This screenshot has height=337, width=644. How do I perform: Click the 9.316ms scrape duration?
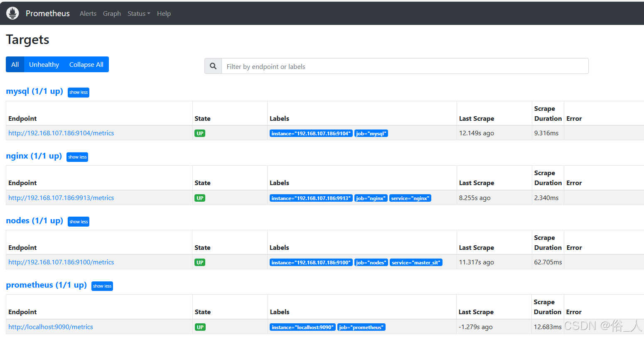tap(546, 133)
